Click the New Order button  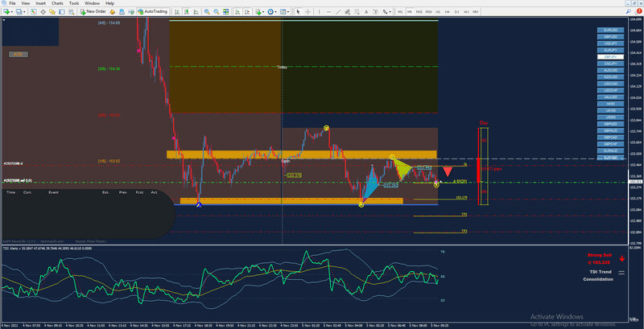93,11
